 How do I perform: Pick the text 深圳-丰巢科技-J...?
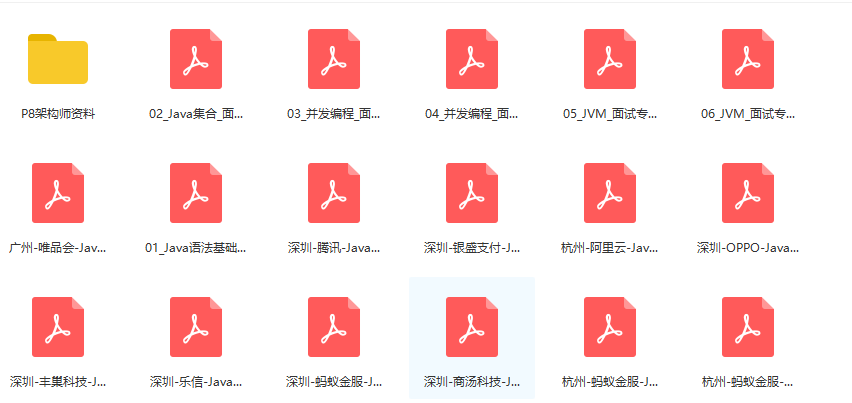[x=58, y=382]
